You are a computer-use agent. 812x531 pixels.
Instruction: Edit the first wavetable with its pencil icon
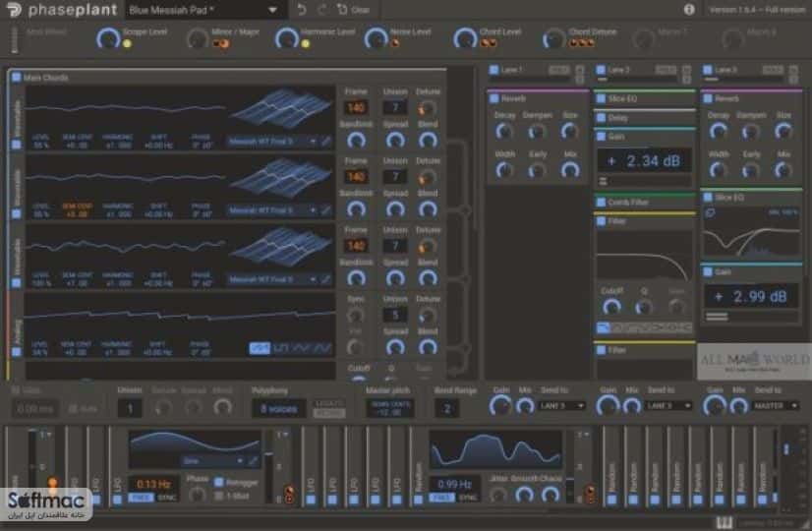325,141
